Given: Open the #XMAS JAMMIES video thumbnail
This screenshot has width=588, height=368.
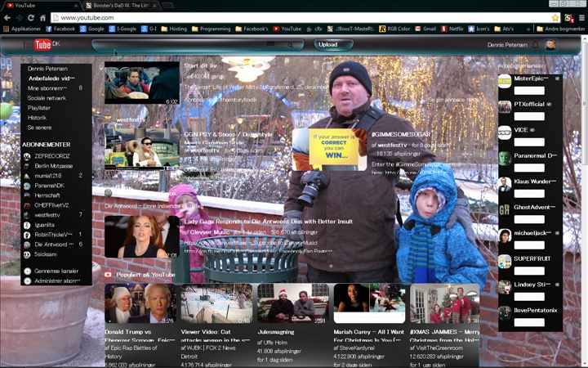Looking at the screenshot, I should (445, 303).
